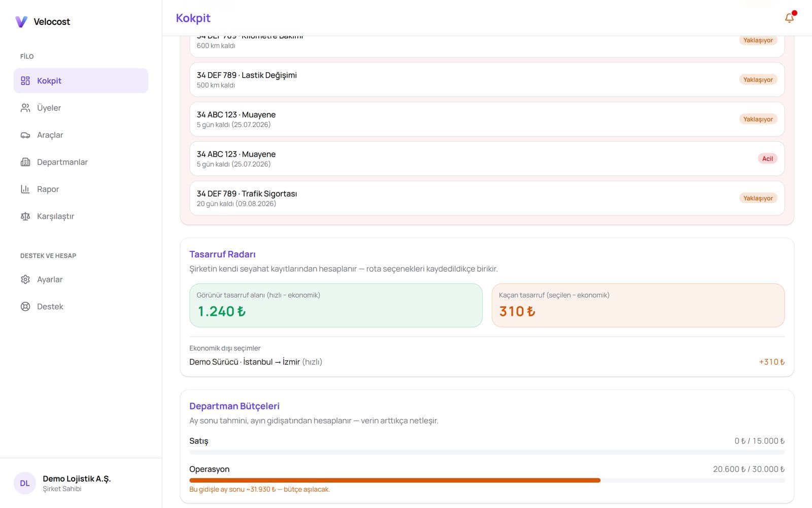Image resolution: width=812 pixels, height=508 pixels.
Task: Click the Acil badge on Muayene
Action: (767, 158)
